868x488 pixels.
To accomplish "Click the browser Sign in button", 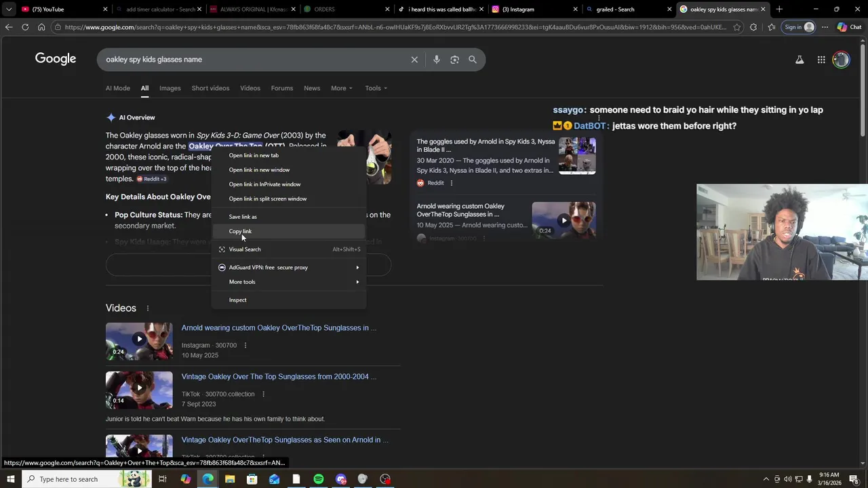I will (x=799, y=27).
